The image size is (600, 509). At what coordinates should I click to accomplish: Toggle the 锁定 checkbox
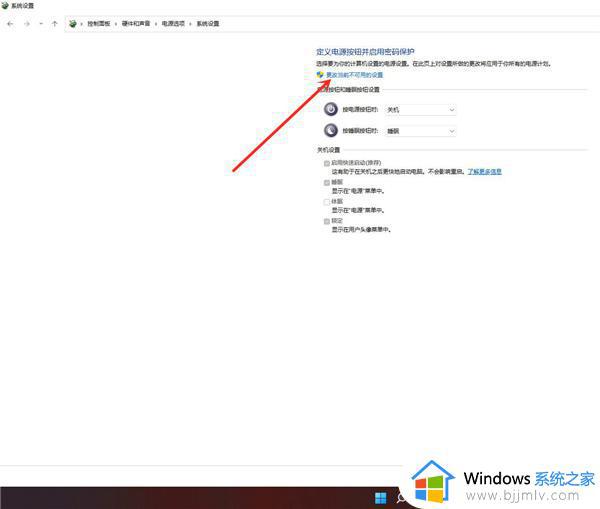[326, 220]
